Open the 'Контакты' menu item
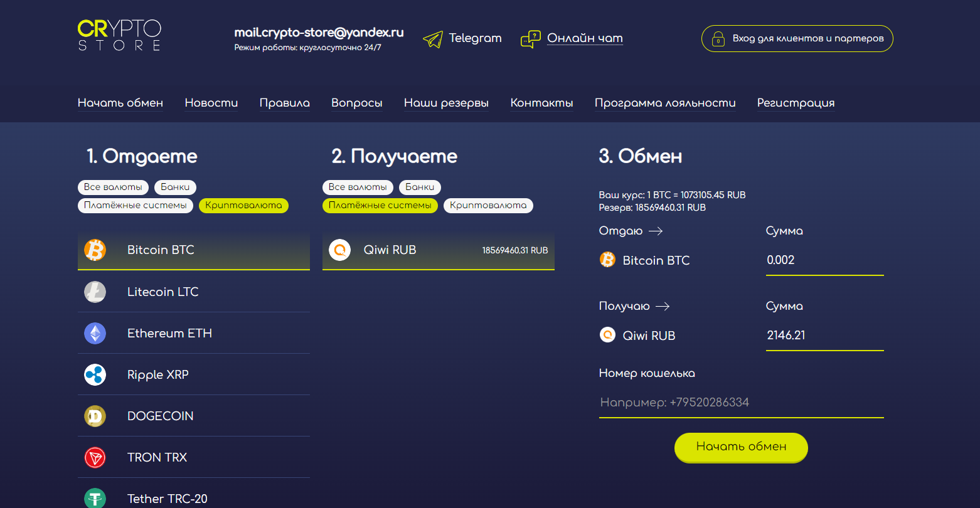This screenshot has width=980, height=508. pos(542,103)
